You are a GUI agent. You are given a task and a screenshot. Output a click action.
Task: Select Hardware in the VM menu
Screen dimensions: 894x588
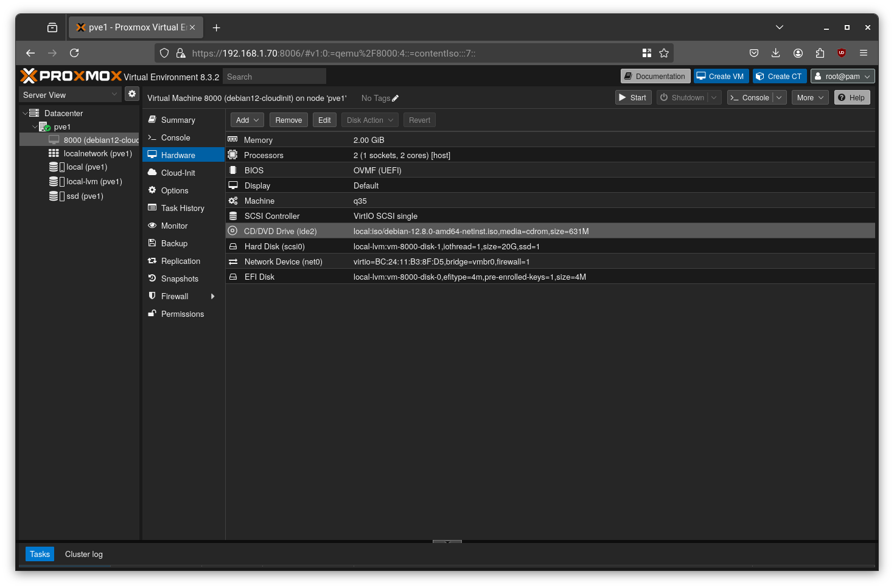tap(177, 155)
